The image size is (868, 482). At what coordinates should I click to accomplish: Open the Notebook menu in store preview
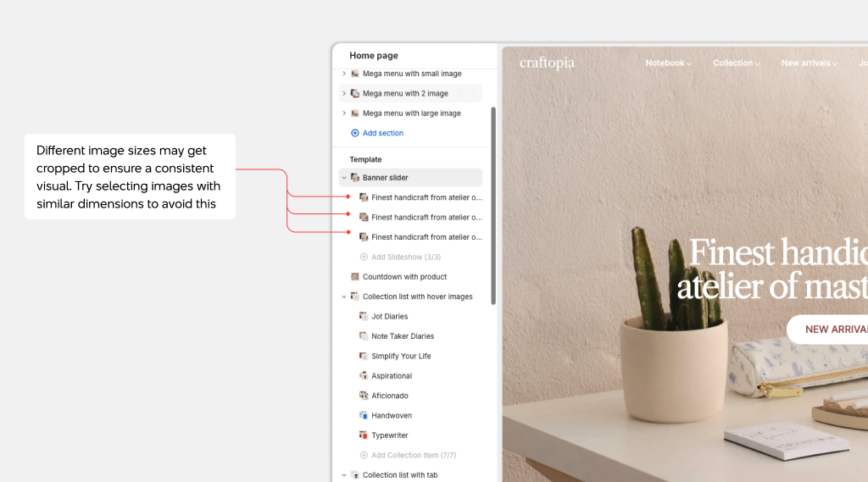point(668,64)
